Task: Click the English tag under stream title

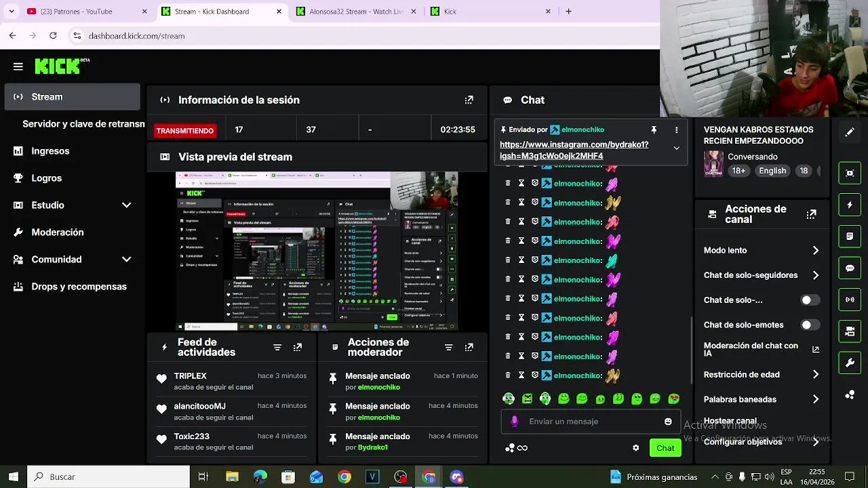Action: [772, 171]
